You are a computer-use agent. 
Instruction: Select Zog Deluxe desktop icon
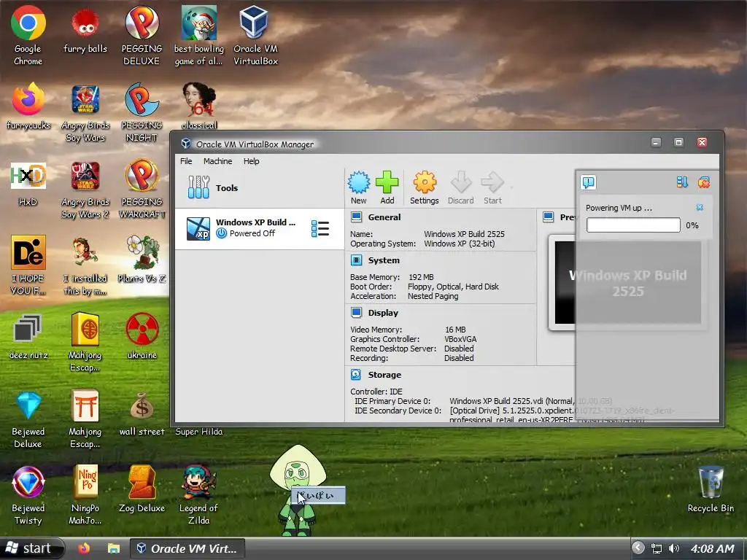pos(142,489)
